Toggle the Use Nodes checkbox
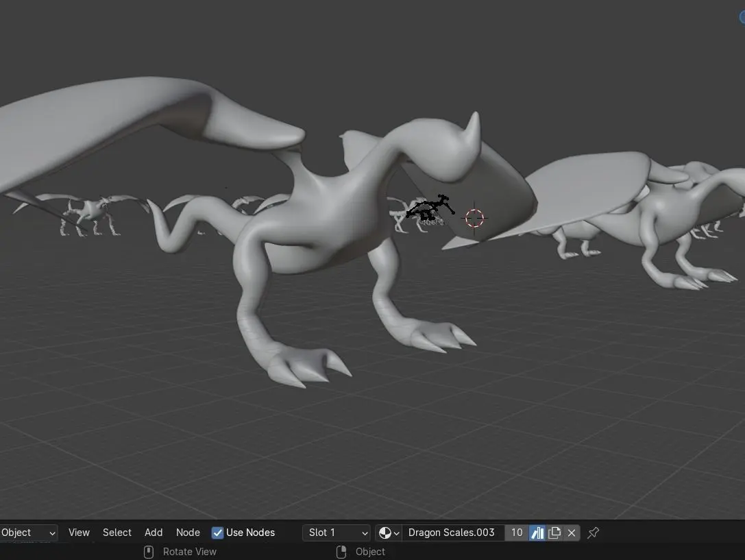This screenshot has width=745, height=560. (218, 533)
